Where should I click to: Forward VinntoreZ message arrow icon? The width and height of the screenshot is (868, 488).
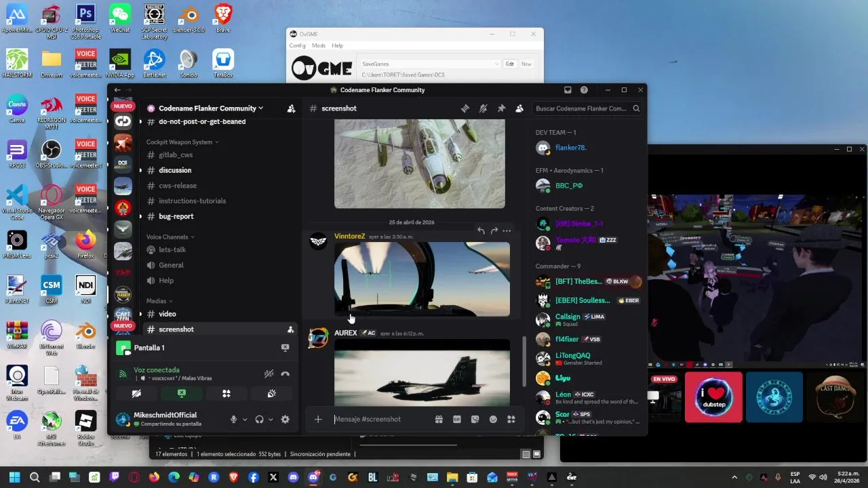tap(494, 231)
